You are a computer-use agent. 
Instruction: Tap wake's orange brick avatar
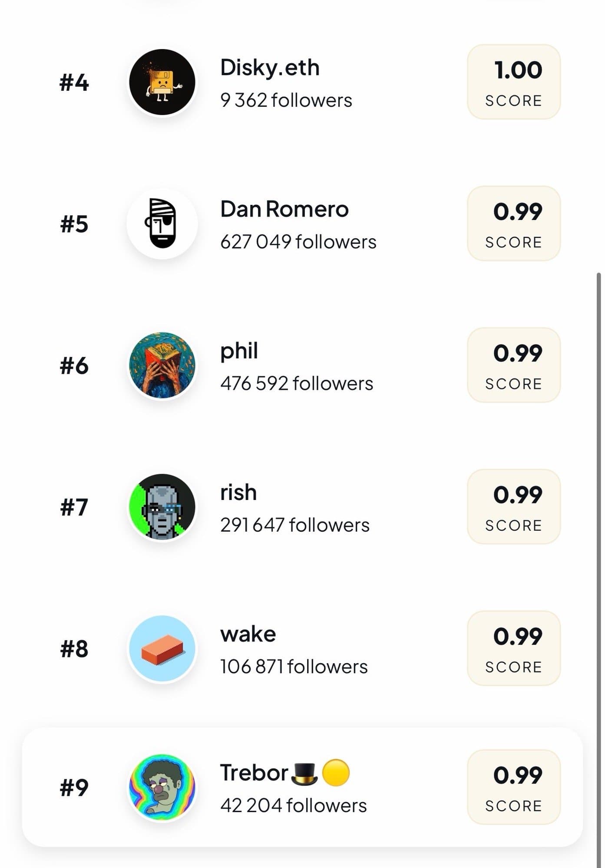pos(162,648)
